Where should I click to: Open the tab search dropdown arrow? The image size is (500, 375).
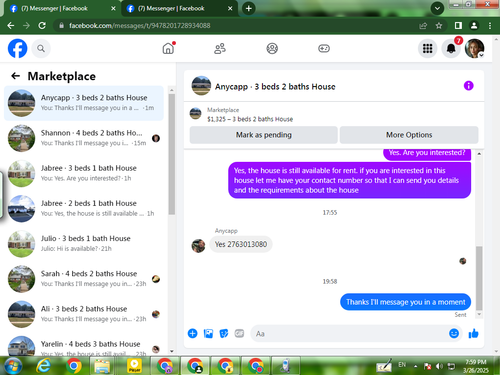[x=437, y=8]
